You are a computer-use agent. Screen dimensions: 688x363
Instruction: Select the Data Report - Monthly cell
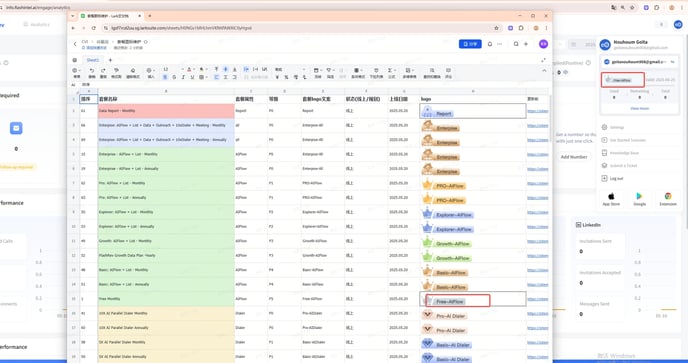[x=166, y=111]
